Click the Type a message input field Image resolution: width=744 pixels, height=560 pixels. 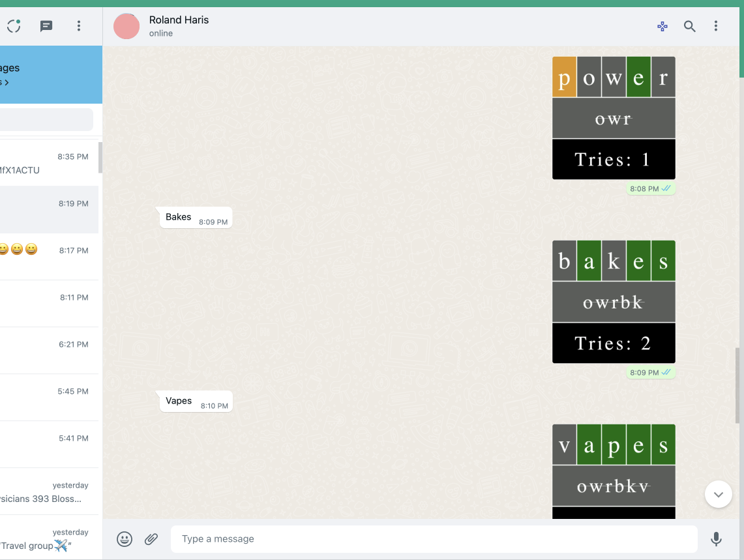tap(434, 539)
